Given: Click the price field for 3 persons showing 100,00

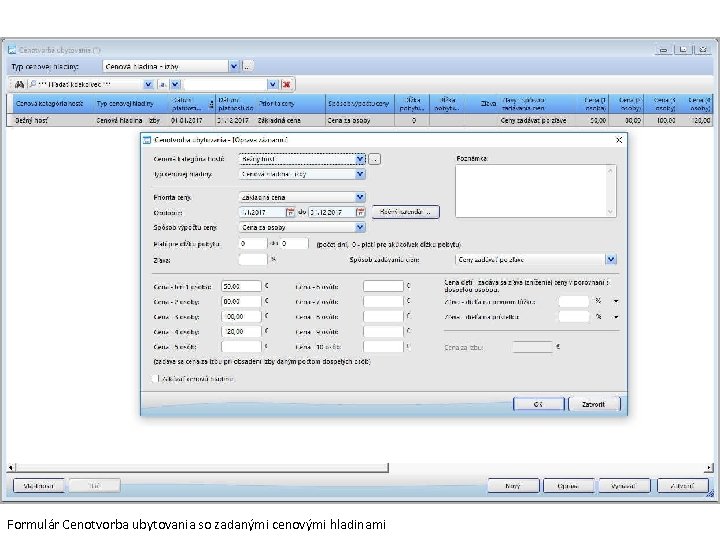Looking at the screenshot, I should tap(241, 316).
